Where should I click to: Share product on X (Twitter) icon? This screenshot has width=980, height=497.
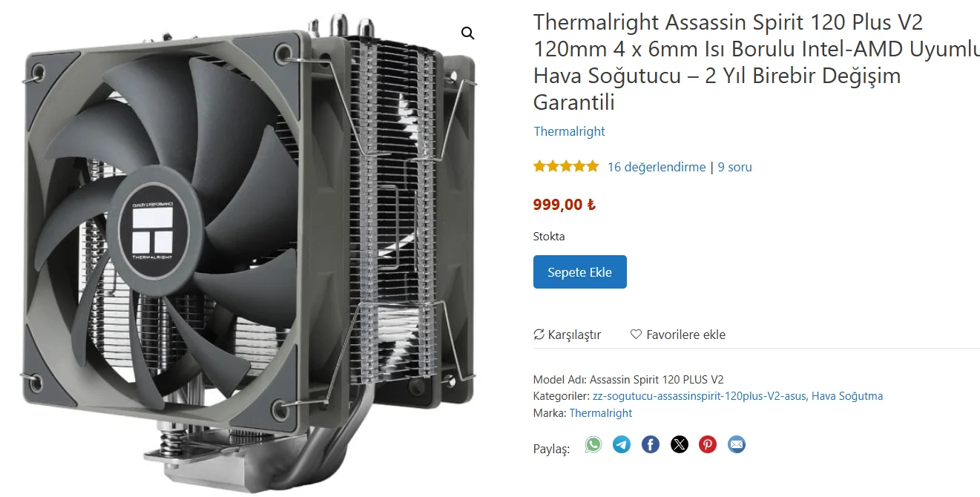pos(680,444)
